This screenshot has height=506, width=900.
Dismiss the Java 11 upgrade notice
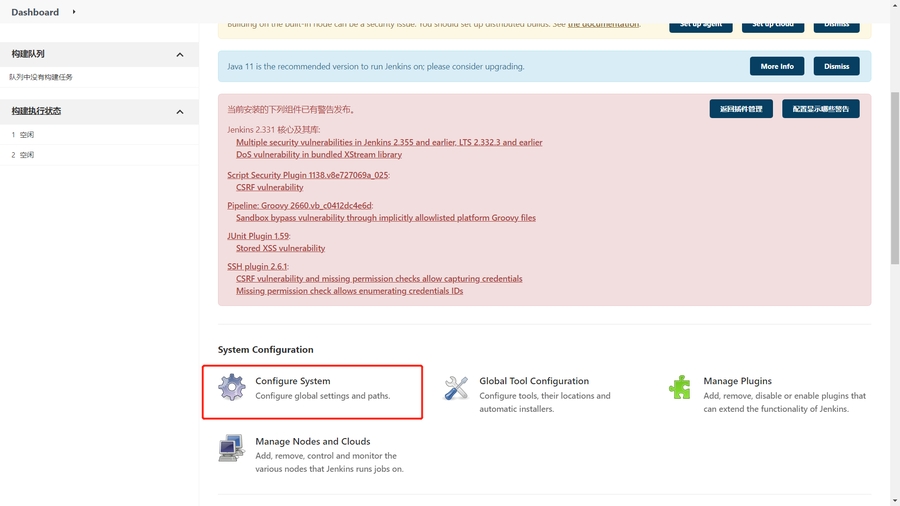837,66
